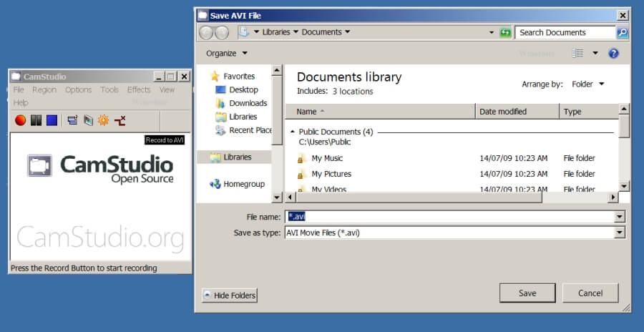Click the Forward arrow in Save dialog
This screenshot has height=332, width=644.
point(222,32)
